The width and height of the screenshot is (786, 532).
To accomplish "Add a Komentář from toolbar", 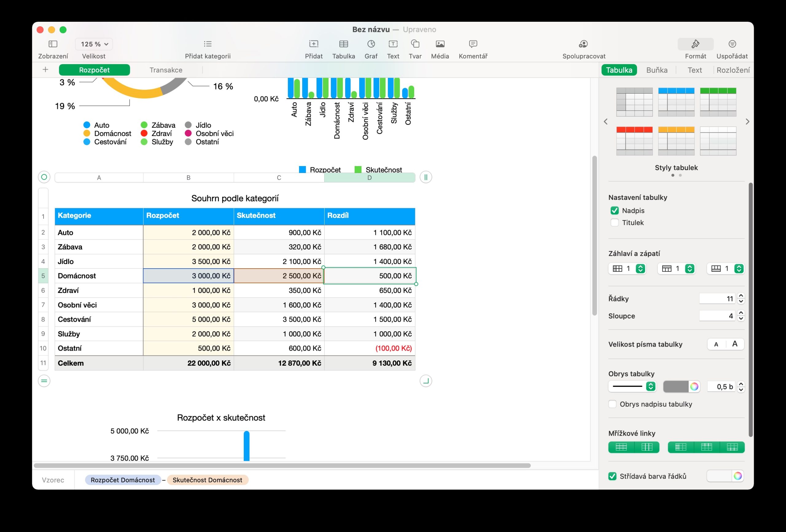I will pos(473,44).
